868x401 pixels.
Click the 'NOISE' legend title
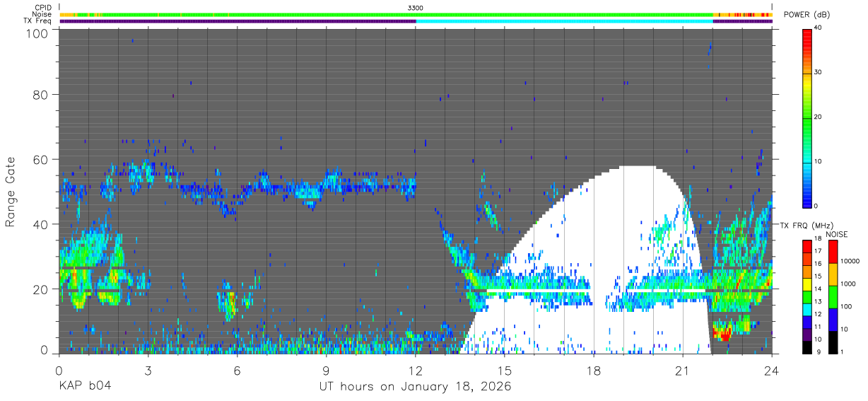835,234
